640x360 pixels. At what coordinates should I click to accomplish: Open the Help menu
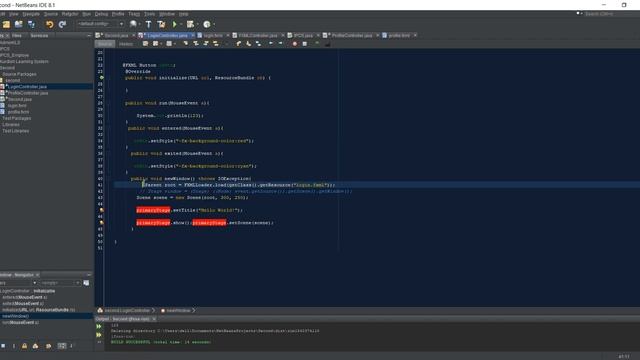coord(184,14)
